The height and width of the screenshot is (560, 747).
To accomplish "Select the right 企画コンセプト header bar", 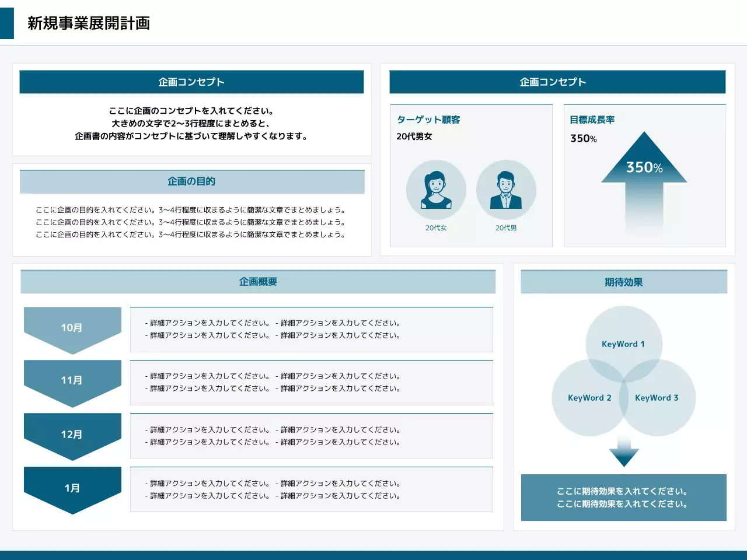I will (553, 82).
